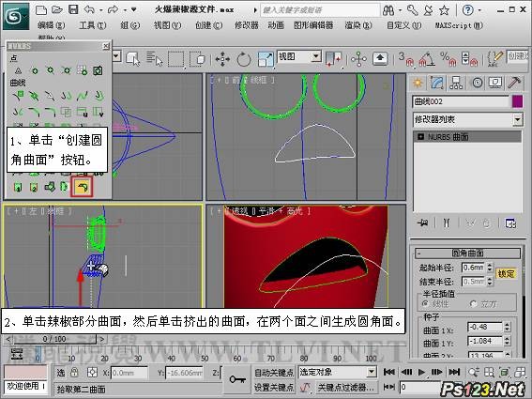Viewport: 532px width, 399px height.
Task: Toggle the spinner snap icon
Action: point(469,59)
